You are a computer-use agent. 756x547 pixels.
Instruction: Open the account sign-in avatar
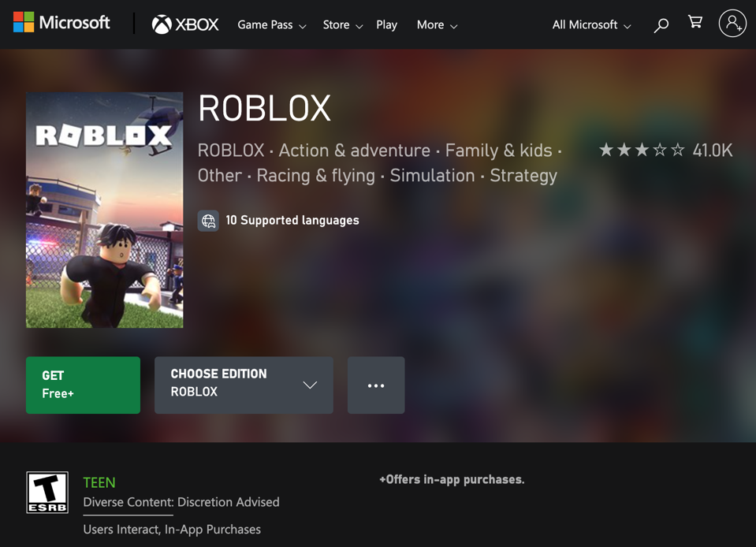click(x=732, y=24)
